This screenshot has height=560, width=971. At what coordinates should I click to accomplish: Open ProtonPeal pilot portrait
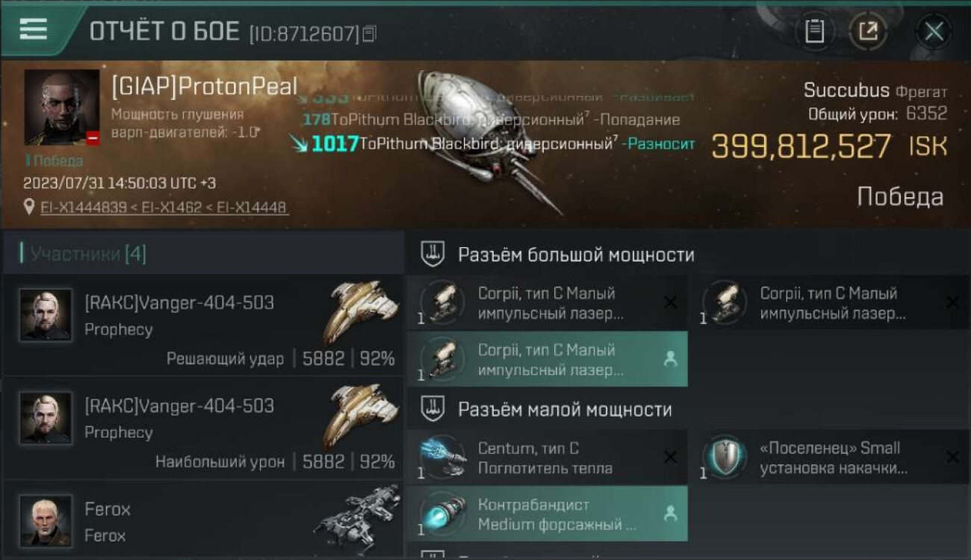[62, 108]
